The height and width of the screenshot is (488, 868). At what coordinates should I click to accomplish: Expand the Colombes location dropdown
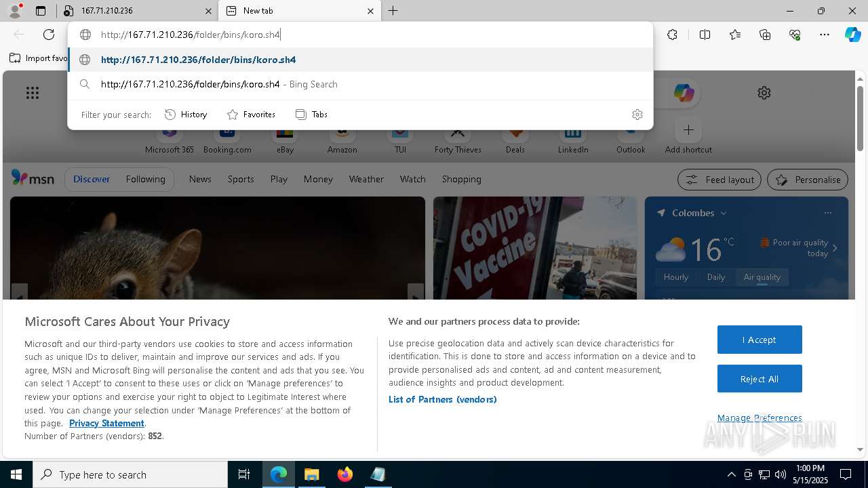point(724,213)
